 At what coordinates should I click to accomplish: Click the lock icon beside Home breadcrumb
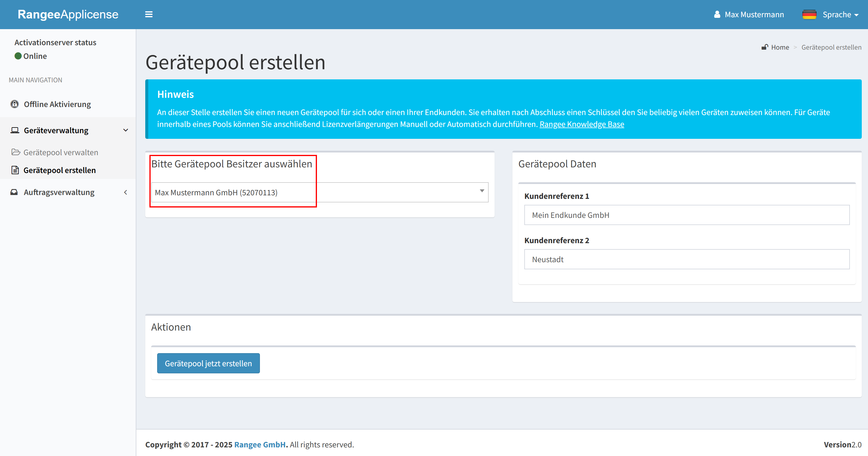pyautogui.click(x=765, y=47)
